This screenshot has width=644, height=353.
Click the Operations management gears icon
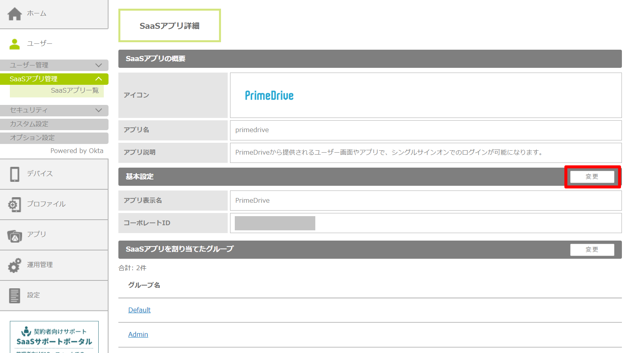click(x=15, y=265)
